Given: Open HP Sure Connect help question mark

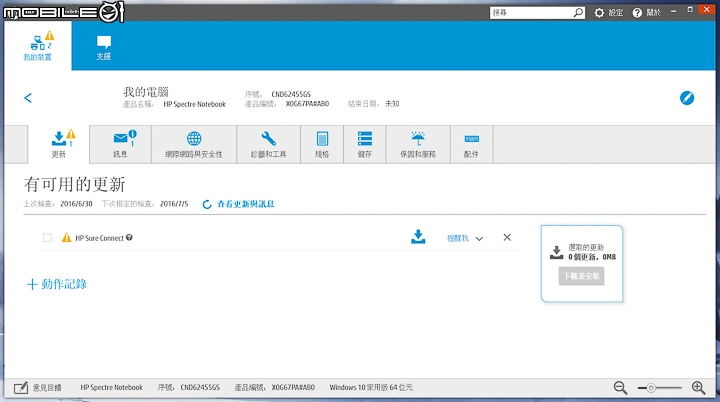Looking at the screenshot, I should tap(129, 238).
